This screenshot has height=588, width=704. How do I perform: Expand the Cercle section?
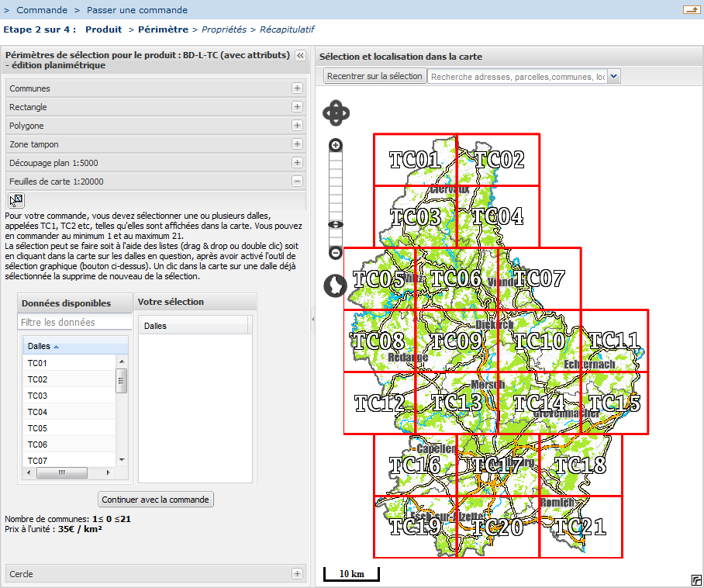297,574
